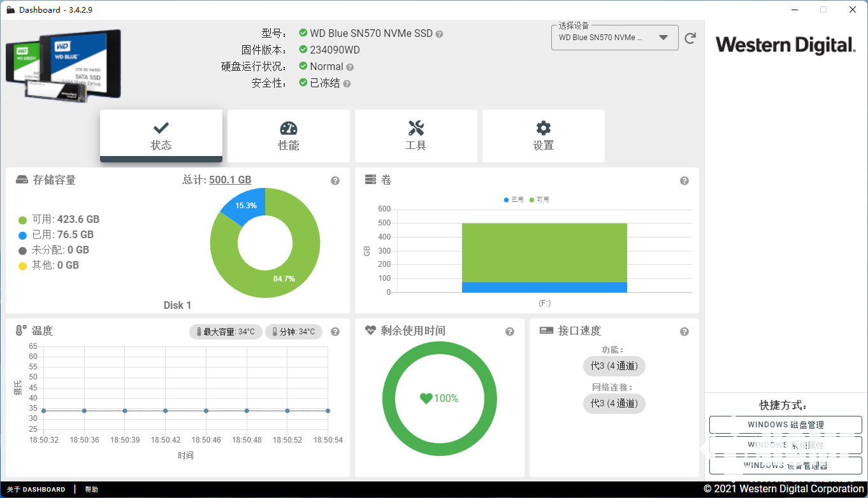The image size is (868, 498).
Task: Click the Dashboard app icon in the title bar
Action: tap(11, 10)
